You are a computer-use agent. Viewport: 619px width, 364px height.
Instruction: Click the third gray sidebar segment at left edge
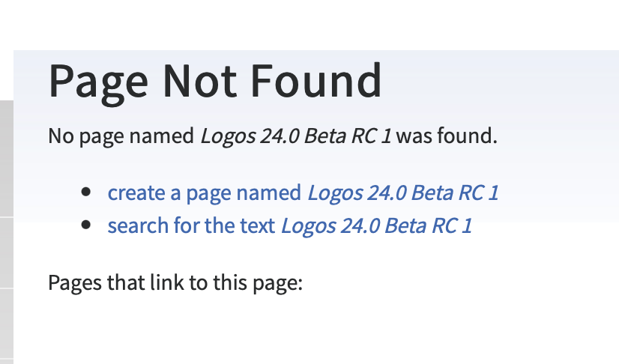coord(7,326)
